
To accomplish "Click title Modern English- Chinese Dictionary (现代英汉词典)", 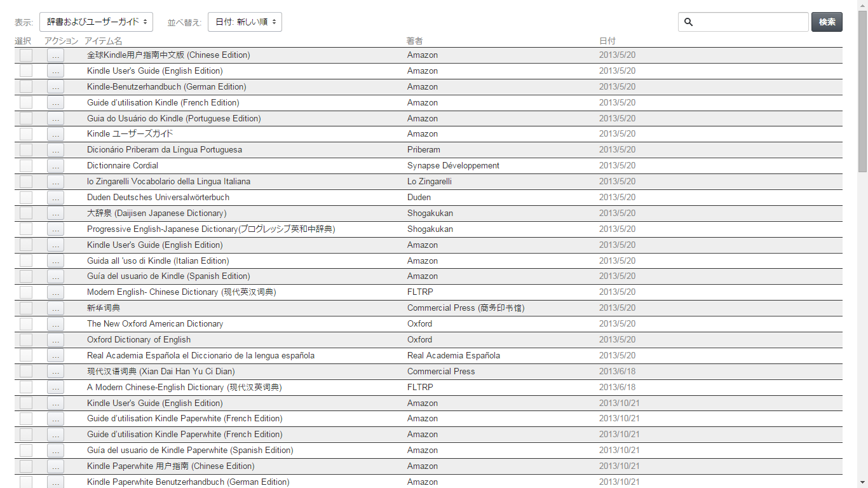I will 182,292.
